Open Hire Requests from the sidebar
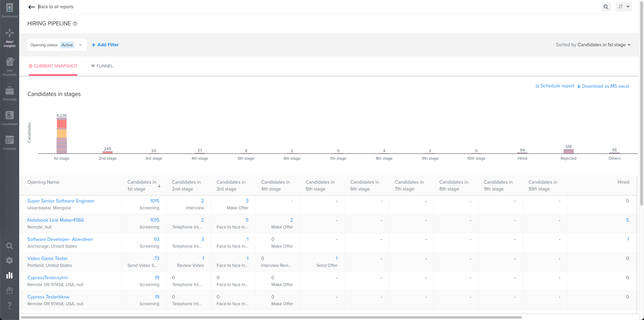This screenshot has width=644, height=320. pos(9,65)
